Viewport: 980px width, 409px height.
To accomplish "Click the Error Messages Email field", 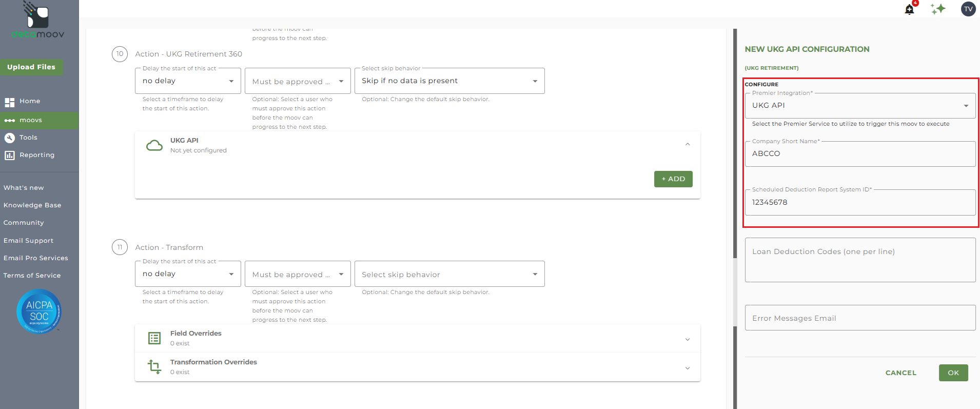I will (x=860, y=318).
